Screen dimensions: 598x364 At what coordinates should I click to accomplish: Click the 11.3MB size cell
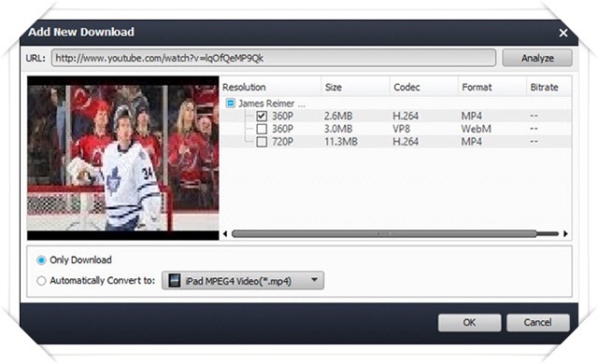341,142
